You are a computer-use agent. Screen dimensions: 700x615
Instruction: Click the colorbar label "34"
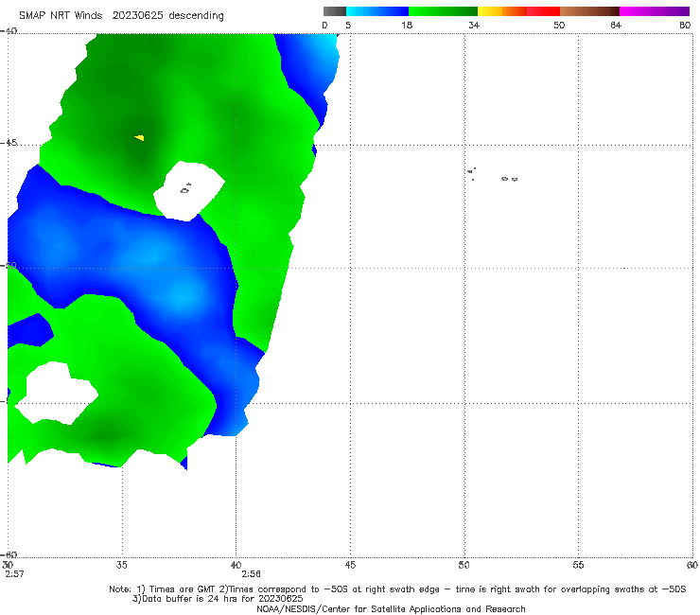(474, 25)
